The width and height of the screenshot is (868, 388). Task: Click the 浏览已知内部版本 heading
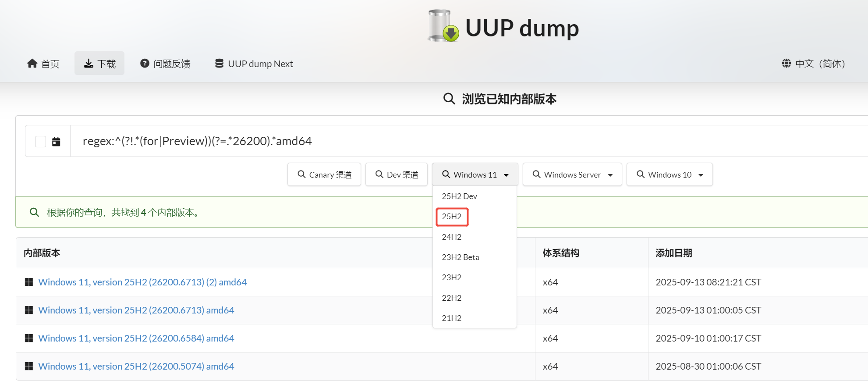pyautogui.click(x=509, y=99)
